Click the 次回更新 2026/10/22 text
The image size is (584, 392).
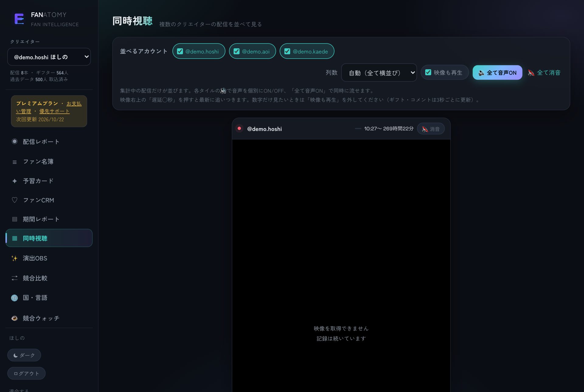[40, 119]
